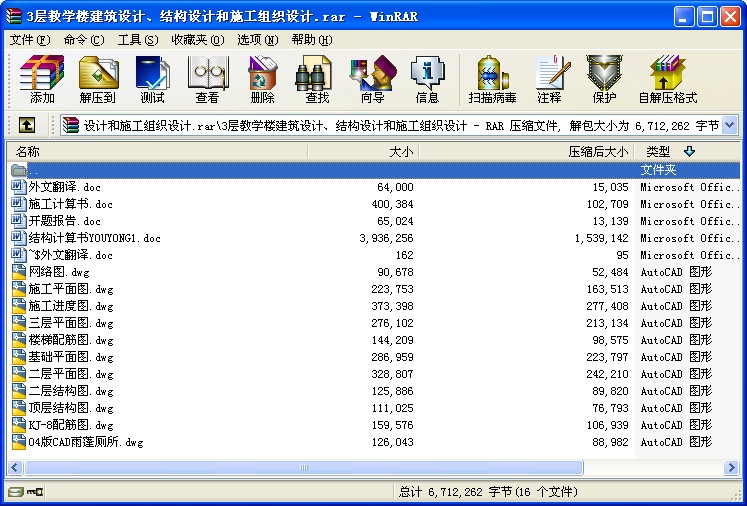Click the 保护 (Protect) toolbar icon
The image size is (747, 506).
tap(604, 79)
